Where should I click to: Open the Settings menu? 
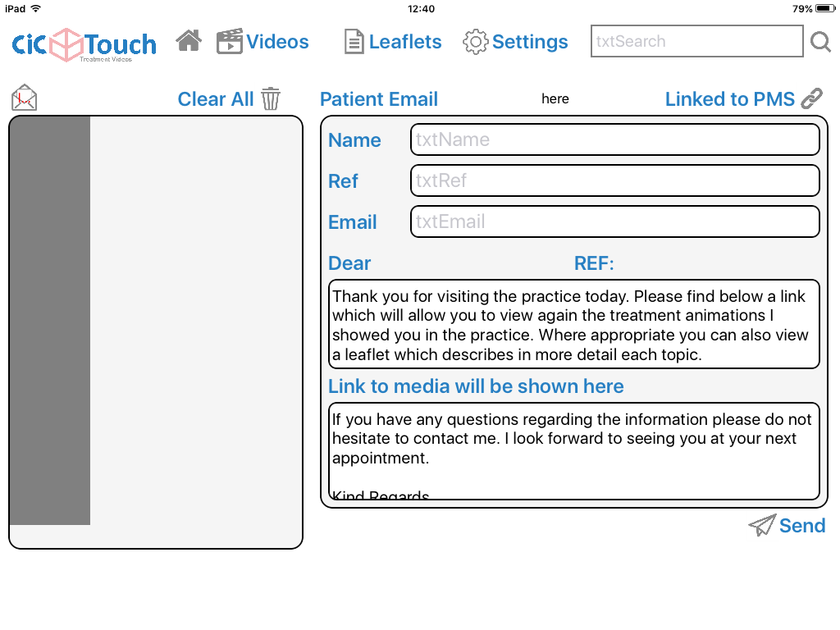[x=530, y=42]
